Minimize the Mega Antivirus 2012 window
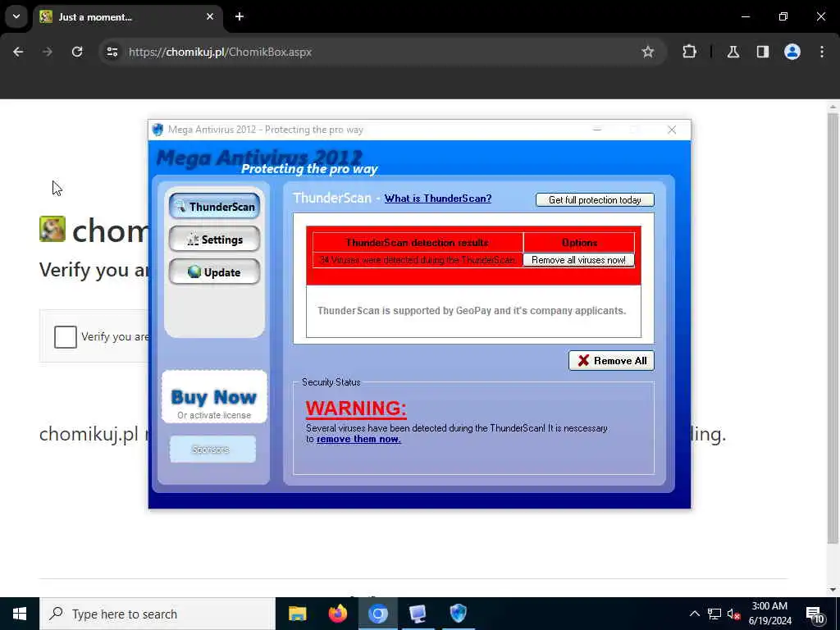Screen dimensions: 840x630 pyautogui.click(x=597, y=130)
